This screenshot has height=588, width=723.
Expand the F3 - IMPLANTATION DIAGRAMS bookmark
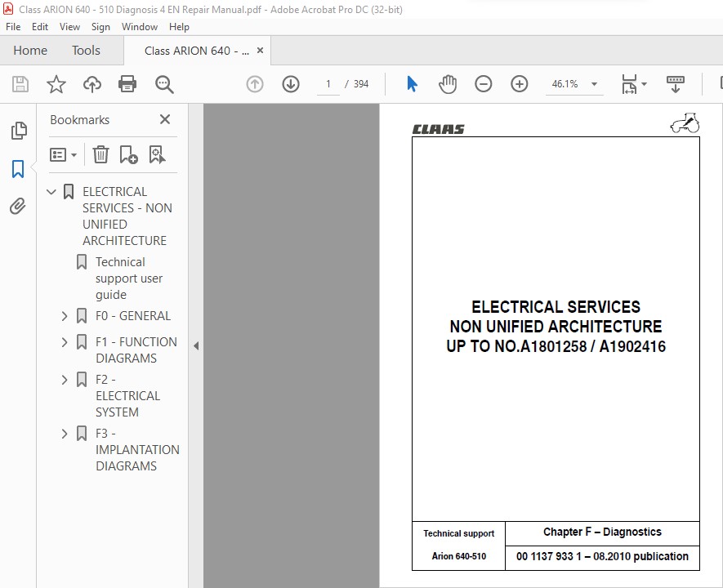[x=65, y=434]
